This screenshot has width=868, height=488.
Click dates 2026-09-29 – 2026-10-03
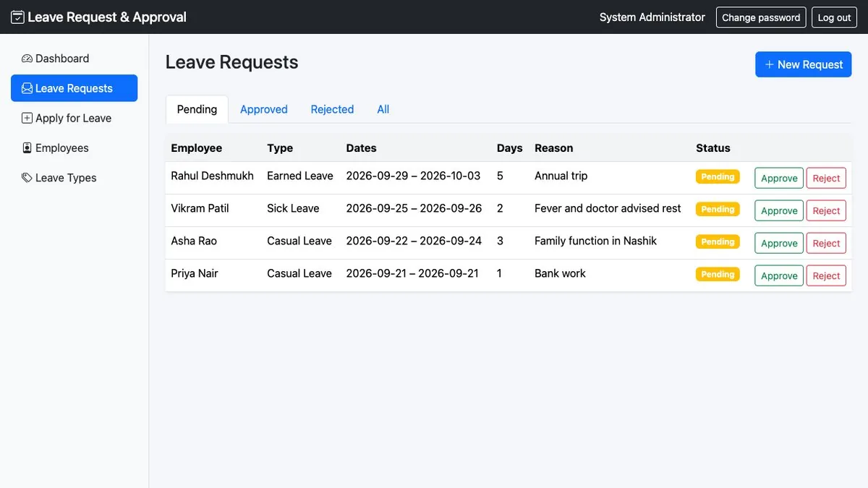[413, 176]
